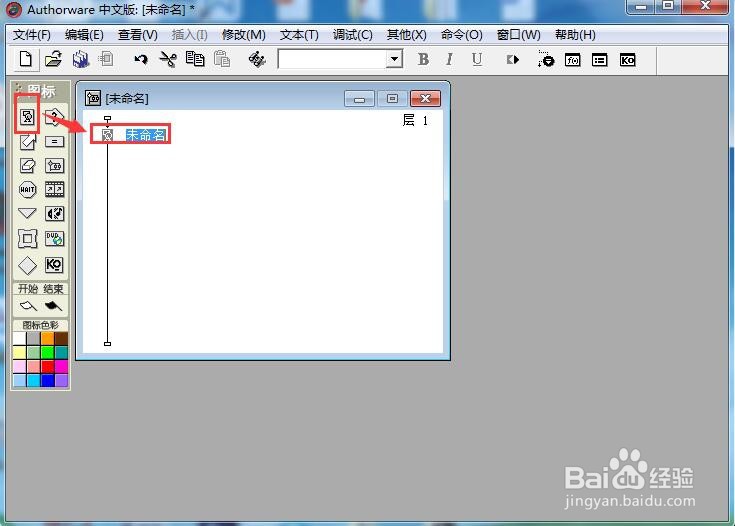Select the 未命名 display icon on flowline
This screenshot has width=735, height=526.
[107, 135]
